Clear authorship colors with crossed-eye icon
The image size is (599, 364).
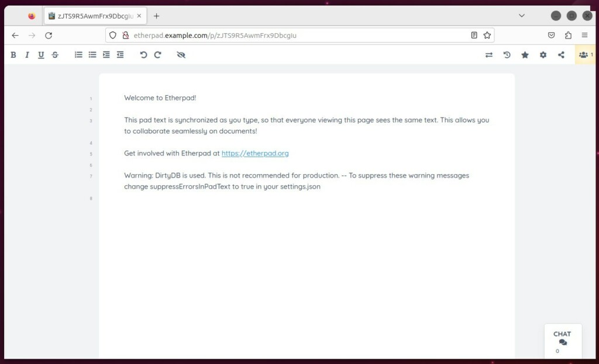click(x=181, y=55)
